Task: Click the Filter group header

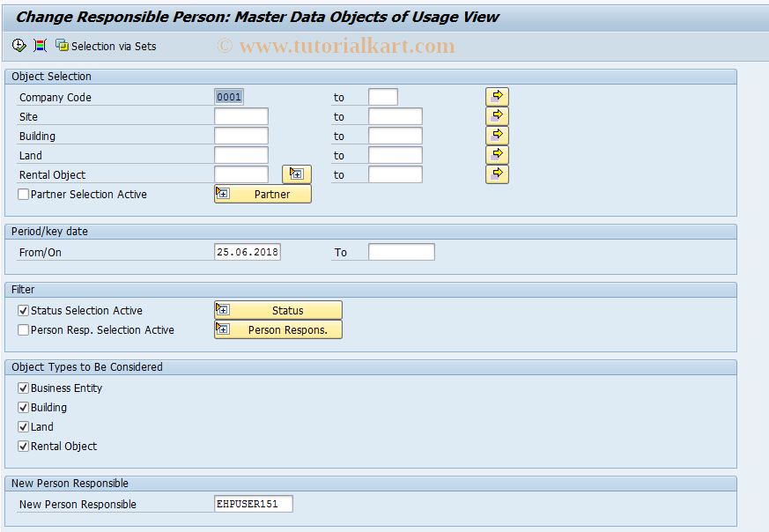Action: (371, 289)
